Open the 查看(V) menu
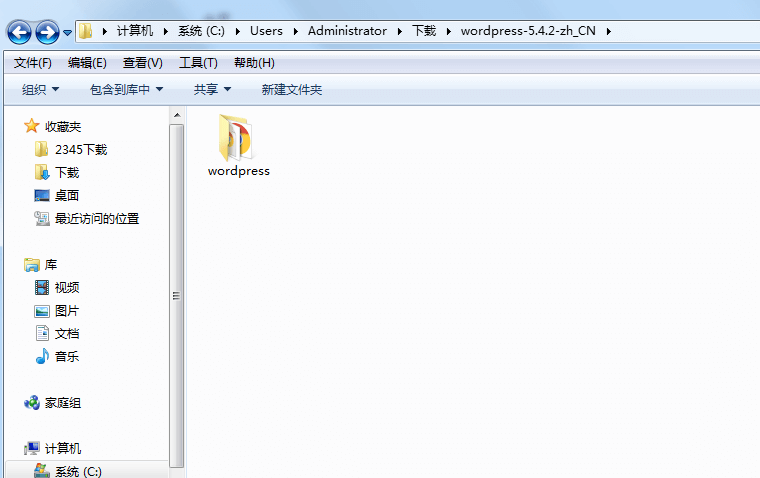760x478 pixels. coord(142,63)
